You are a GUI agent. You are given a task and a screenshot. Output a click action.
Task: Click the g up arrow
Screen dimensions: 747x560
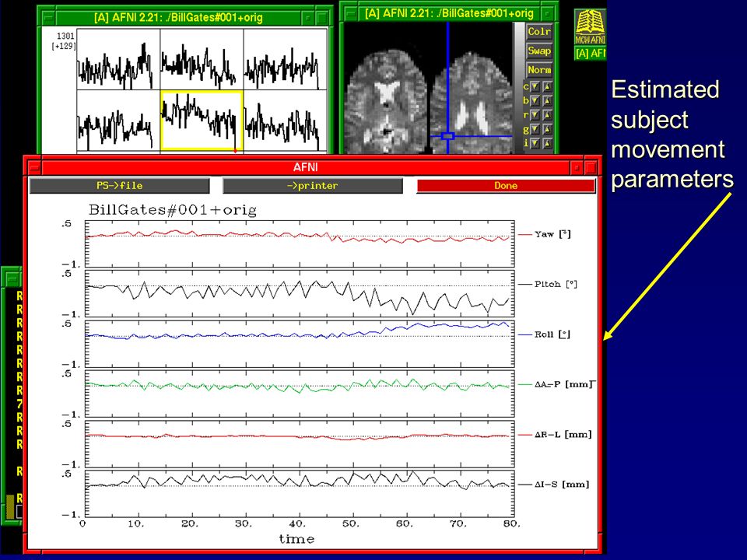pyautogui.click(x=547, y=129)
